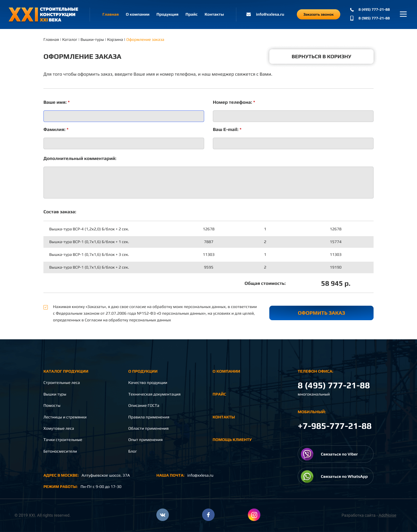Click О ПРОДУКЦИИ footer heading
The image size is (417, 532).
pos(143,371)
